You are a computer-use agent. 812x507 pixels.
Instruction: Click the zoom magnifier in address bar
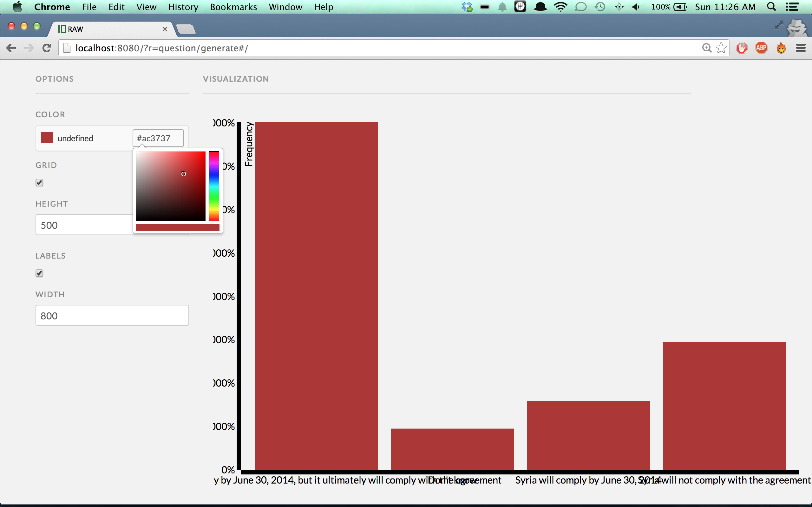(x=707, y=48)
